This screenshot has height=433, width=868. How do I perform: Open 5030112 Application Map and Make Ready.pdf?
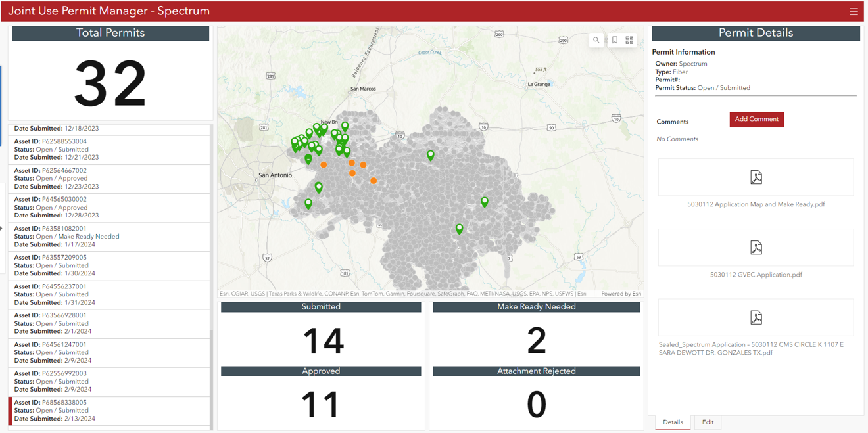tap(756, 177)
